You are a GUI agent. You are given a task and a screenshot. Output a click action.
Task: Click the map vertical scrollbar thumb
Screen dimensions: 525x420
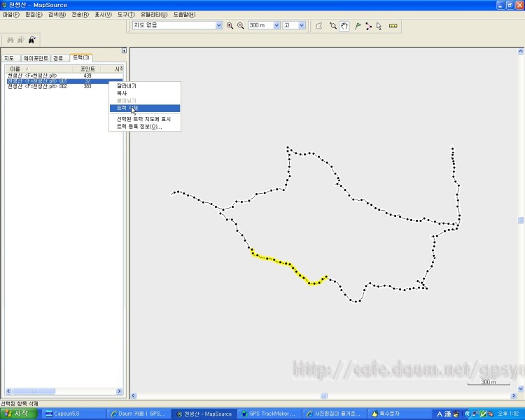point(521,220)
